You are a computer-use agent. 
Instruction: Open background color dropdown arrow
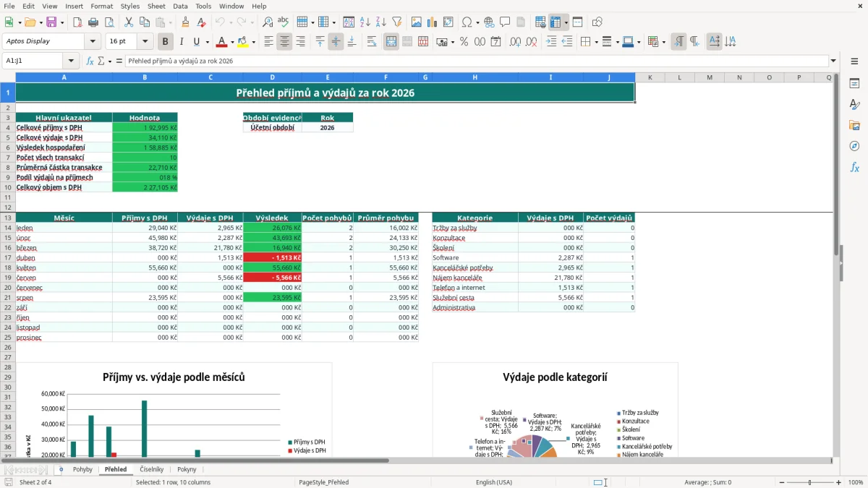coord(253,42)
